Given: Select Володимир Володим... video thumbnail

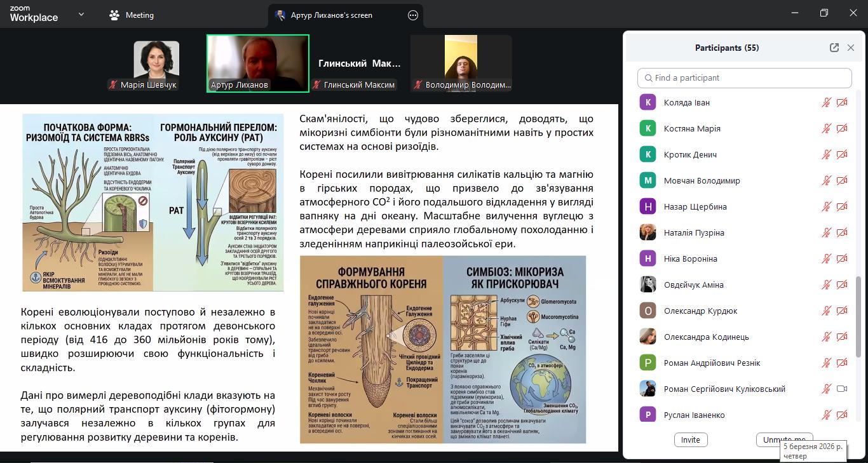Looking at the screenshot, I should [x=461, y=64].
